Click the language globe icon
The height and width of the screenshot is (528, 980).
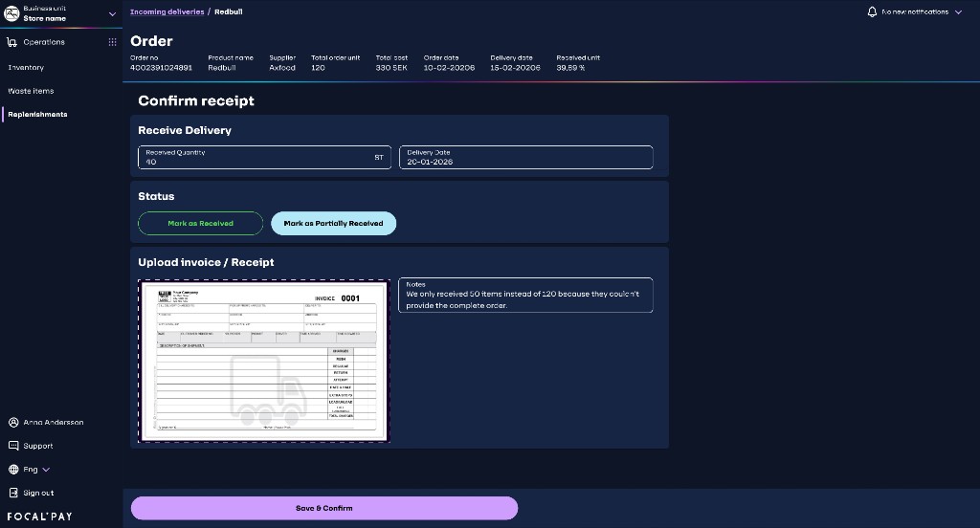click(13, 470)
